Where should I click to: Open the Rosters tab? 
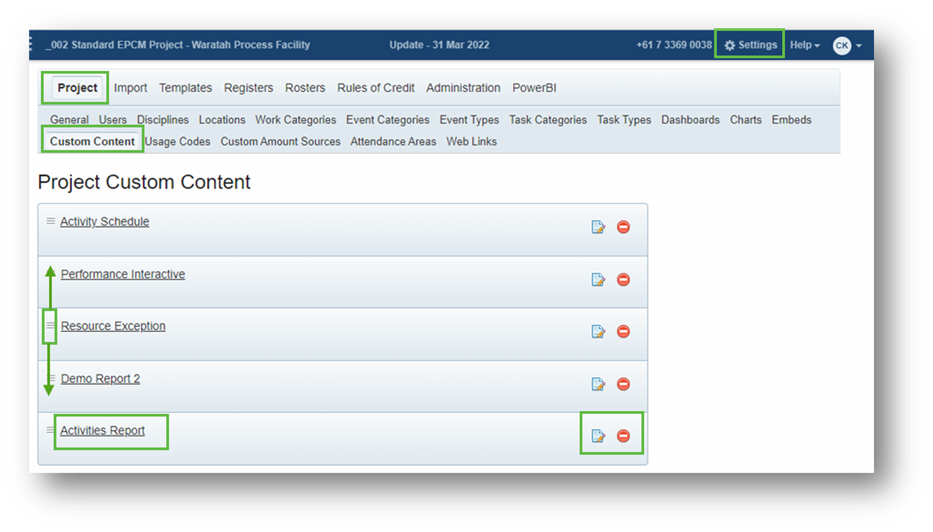tap(305, 87)
